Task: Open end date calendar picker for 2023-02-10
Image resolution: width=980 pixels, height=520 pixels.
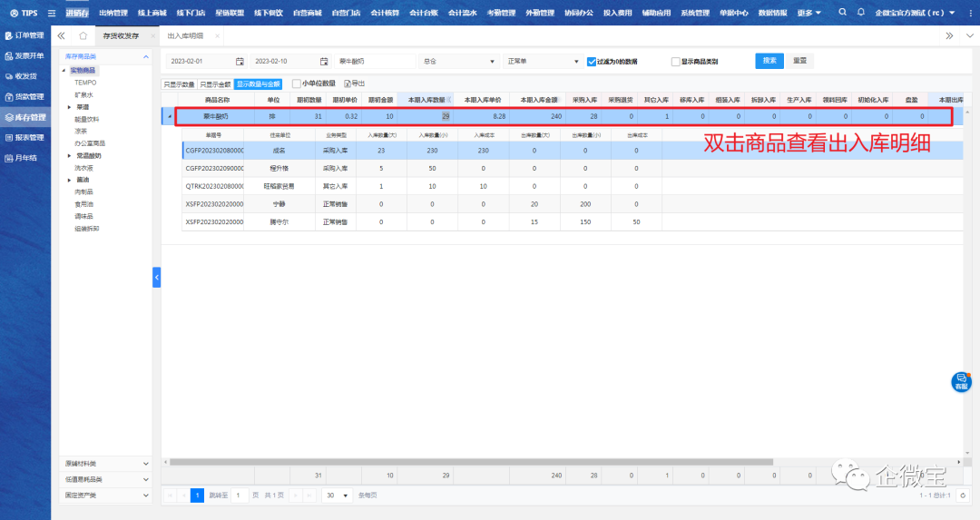Action: pos(324,61)
